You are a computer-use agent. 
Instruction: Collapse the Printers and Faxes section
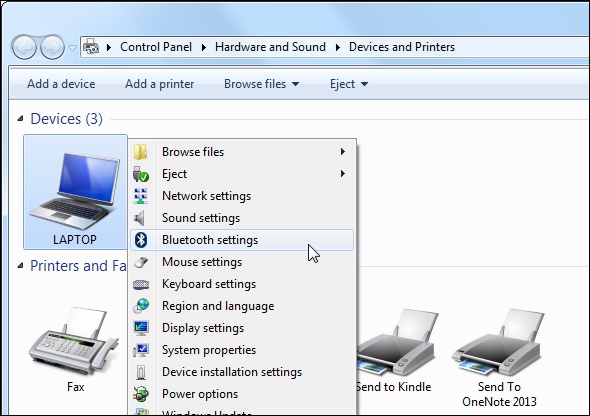coord(20,266)
